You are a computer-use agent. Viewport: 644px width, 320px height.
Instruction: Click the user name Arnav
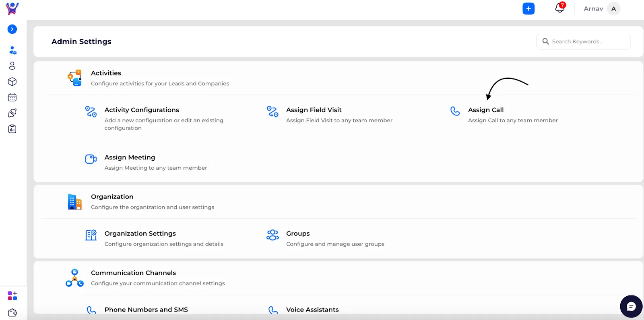(x=593, y=8)
